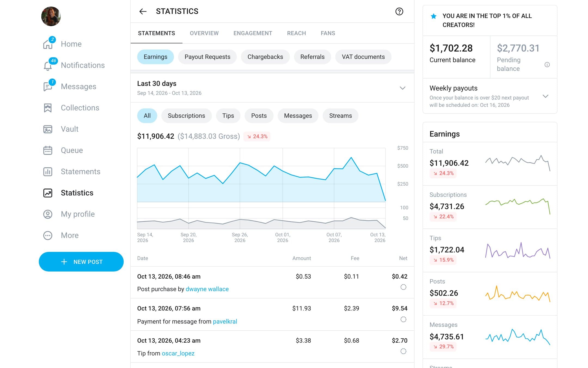The image size is (588, 368).
Task: Click the More ellipsis icon
Action: pos(48,236)
